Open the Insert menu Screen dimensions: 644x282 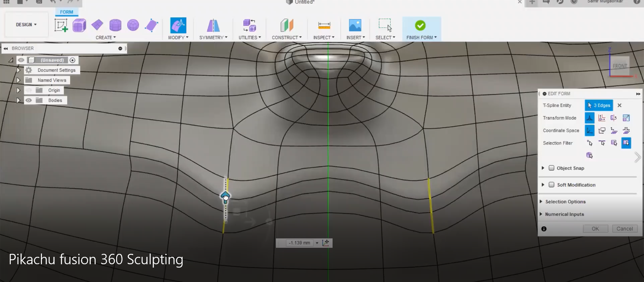pyautogui.click(x=355, y=38)
